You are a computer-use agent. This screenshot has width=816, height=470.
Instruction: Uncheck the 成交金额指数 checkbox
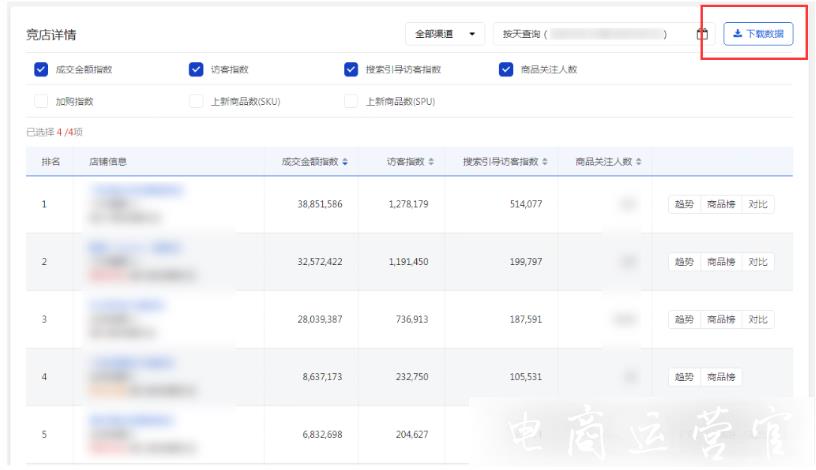click(x=41, y=70)
